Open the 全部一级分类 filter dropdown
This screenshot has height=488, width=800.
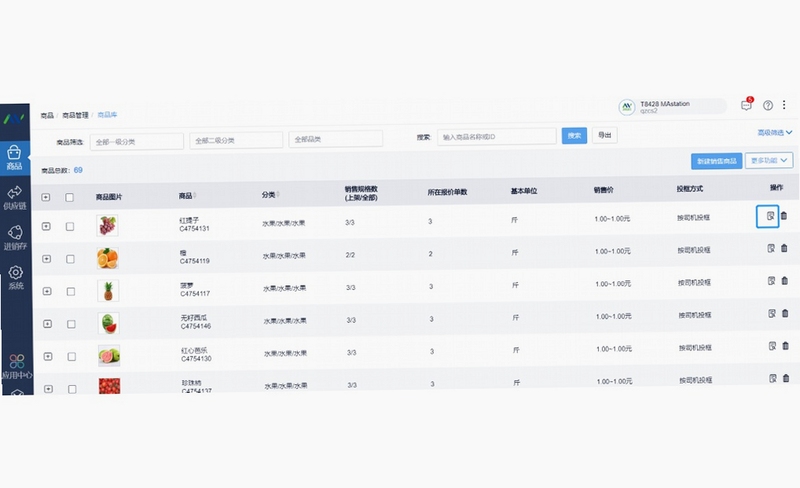(x=137, y=141)
